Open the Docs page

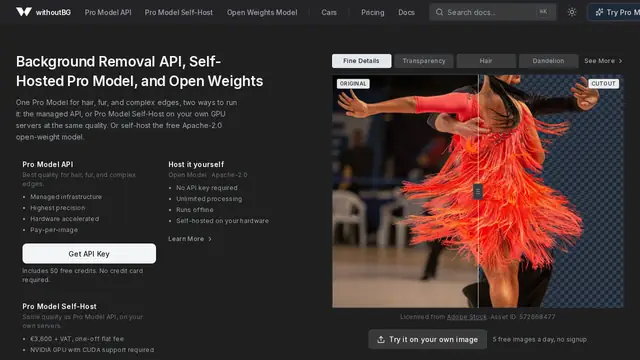[x=407, y=13]
